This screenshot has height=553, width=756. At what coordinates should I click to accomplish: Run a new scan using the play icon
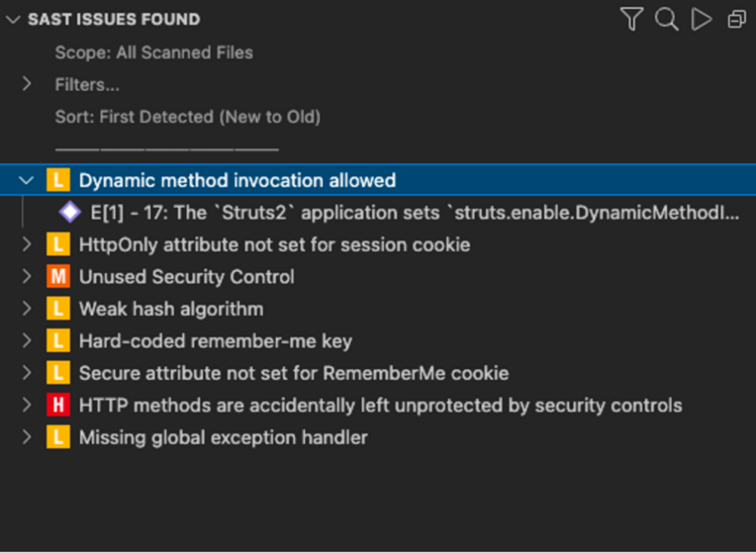(x=701, y=20)
